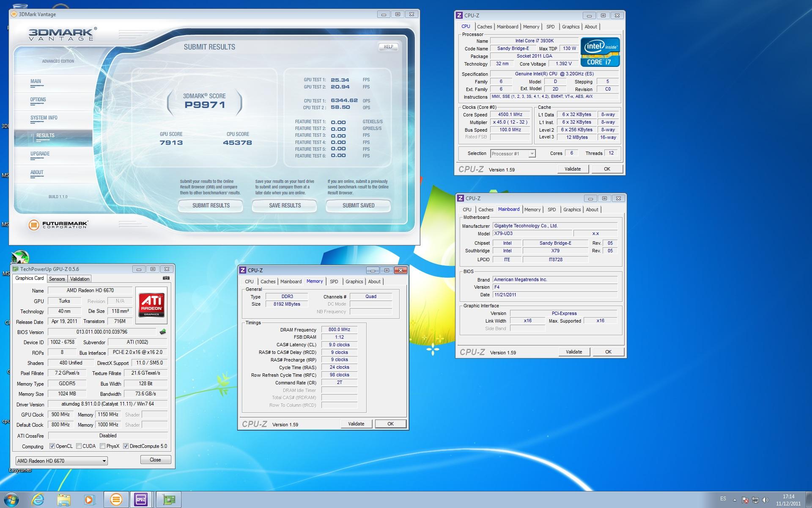Click the SUBMIT RESULTS button

tap(211, 206)
